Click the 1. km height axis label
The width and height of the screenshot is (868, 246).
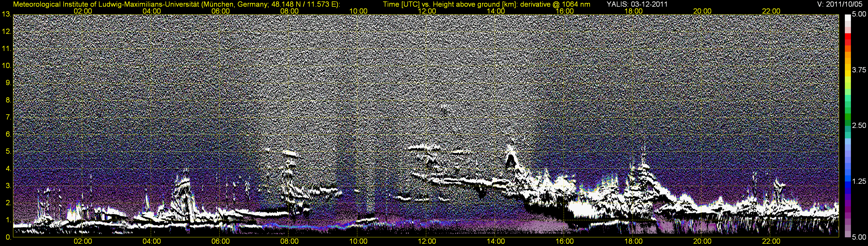coord(8,220)
